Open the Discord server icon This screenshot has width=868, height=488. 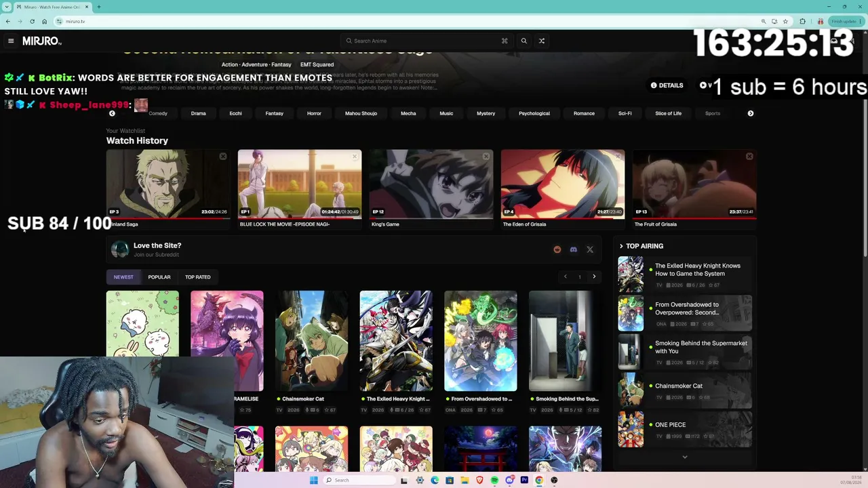pyautogui.click(x=574, y=249)
